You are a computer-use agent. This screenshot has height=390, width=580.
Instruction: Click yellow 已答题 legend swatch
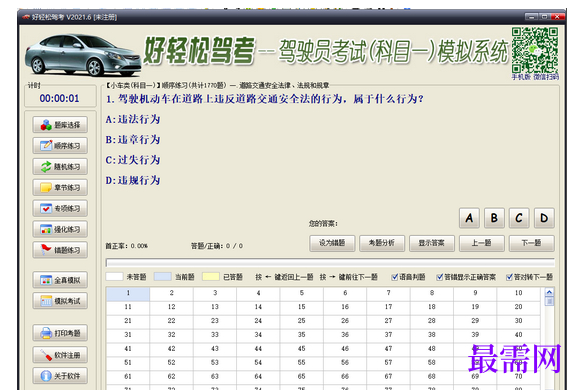tap(211, 276)
